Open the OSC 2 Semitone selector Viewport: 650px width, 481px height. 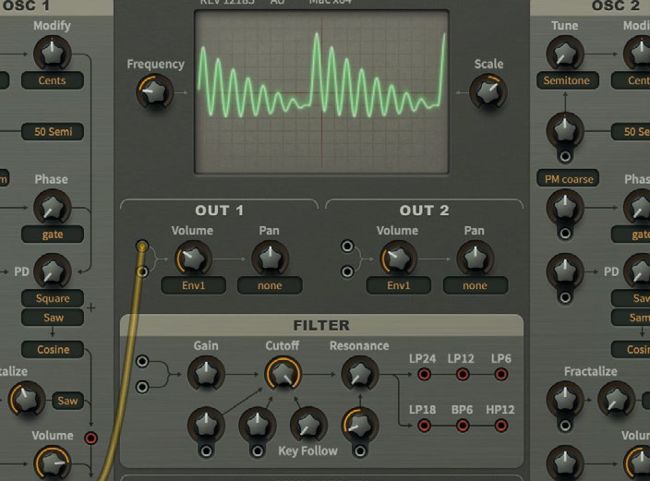click(567, 80)
